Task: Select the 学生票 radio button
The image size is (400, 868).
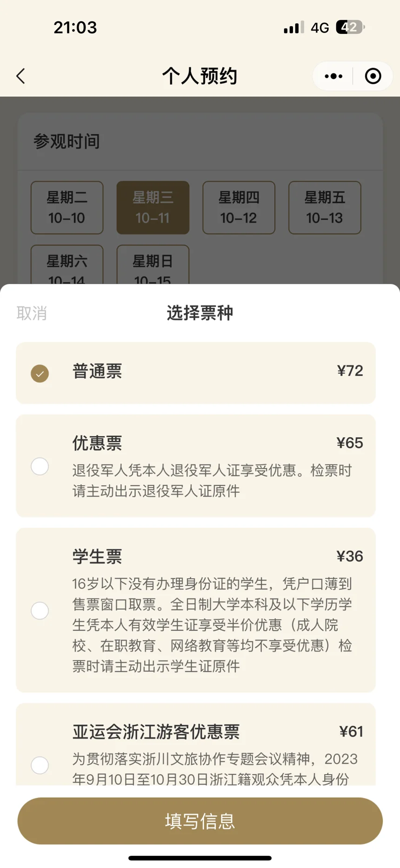Action: click(40, 610)
